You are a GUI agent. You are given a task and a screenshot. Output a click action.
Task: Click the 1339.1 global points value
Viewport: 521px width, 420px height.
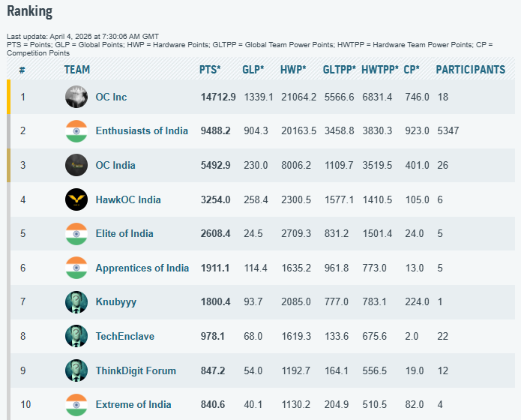(259, 97)
